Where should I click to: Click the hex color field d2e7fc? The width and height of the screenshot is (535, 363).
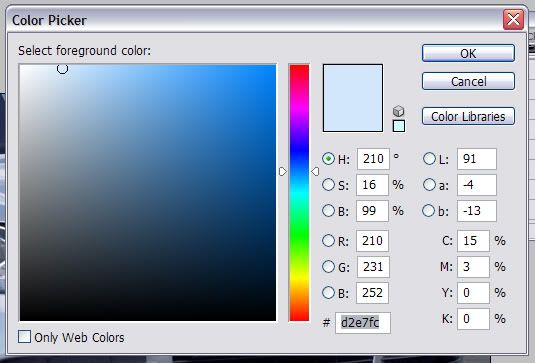pyautogui.click(x=363, y=323)
